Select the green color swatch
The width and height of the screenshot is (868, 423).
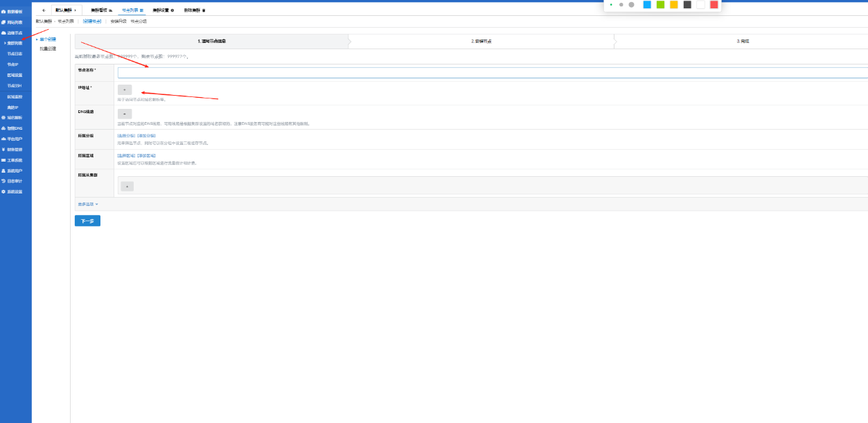pos(660,4)
